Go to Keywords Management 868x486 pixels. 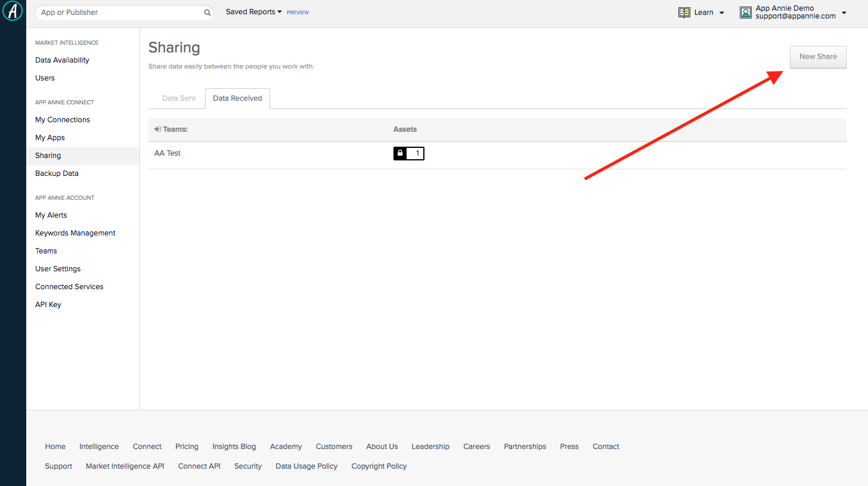pos(75,233)
